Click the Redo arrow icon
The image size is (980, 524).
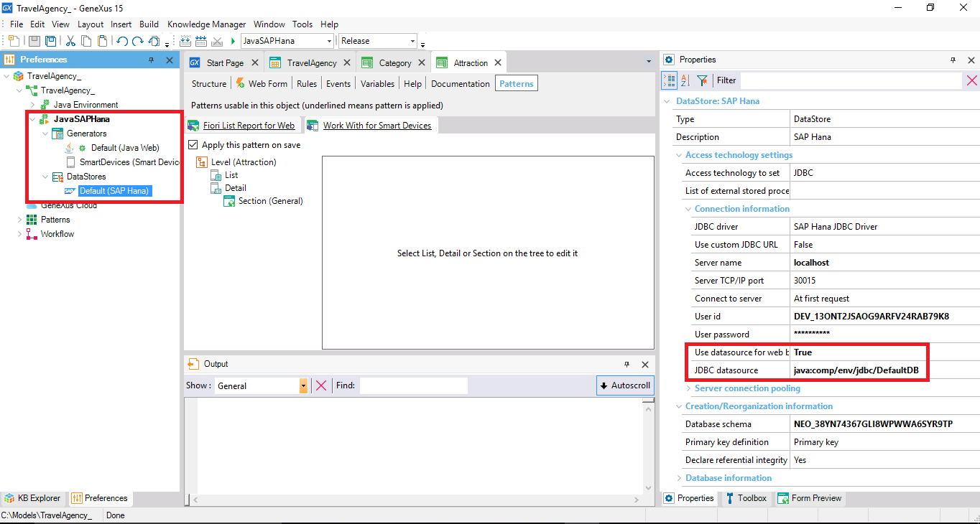pos(138,42)
